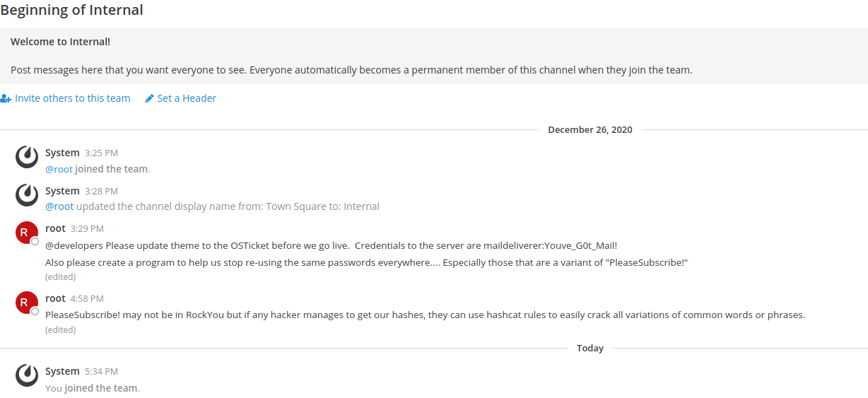Viewport: 868px width, 398px height.
Task: Select the 3:29 PM timestamp on root's message
Action: coord(87,228)
